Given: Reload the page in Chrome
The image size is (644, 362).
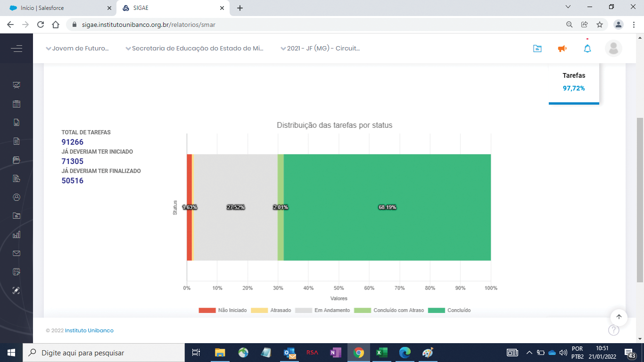Looking at the screenshot, I should pyautogui.click(x=41, y=25).
